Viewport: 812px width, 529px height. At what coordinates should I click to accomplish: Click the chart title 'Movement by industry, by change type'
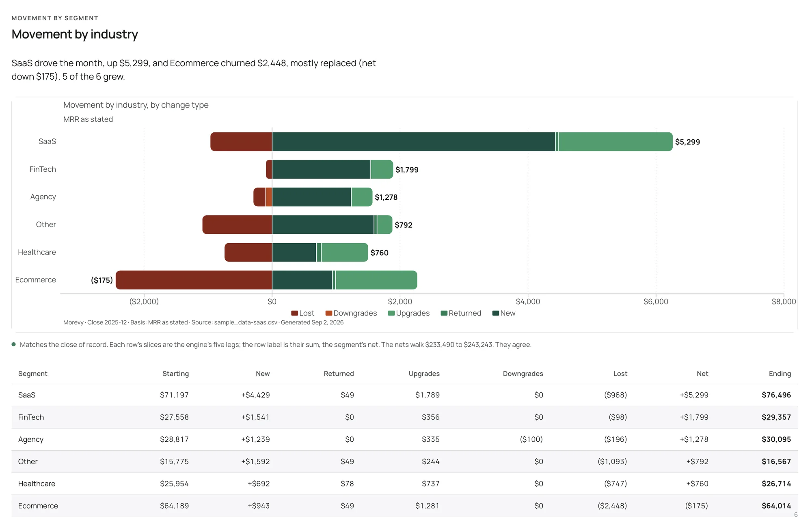[x=136, y=105]
